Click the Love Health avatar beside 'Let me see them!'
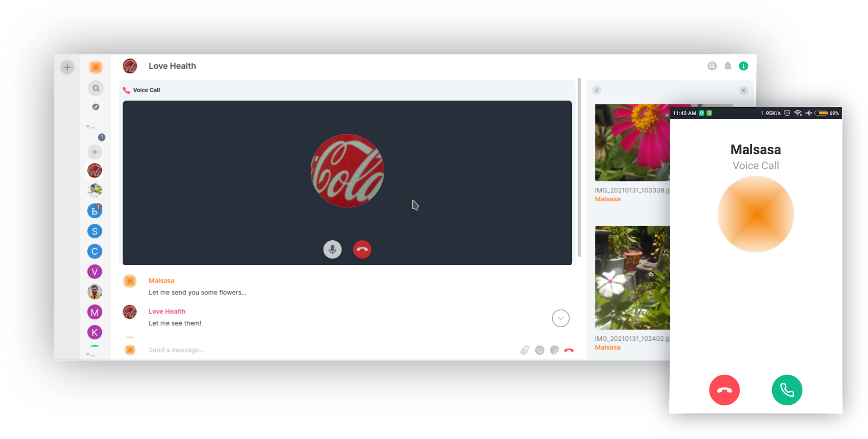 point(130,312)
